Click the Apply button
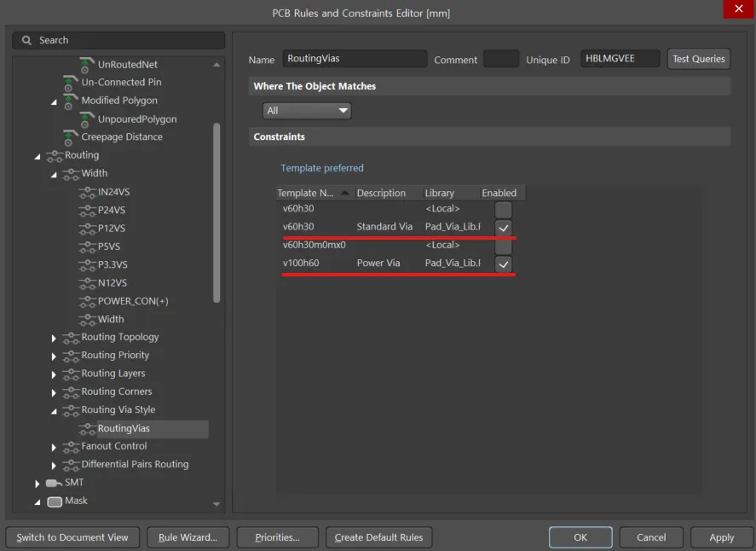The height and width of the screenshot is (551, 756). [x=721, y=537]
